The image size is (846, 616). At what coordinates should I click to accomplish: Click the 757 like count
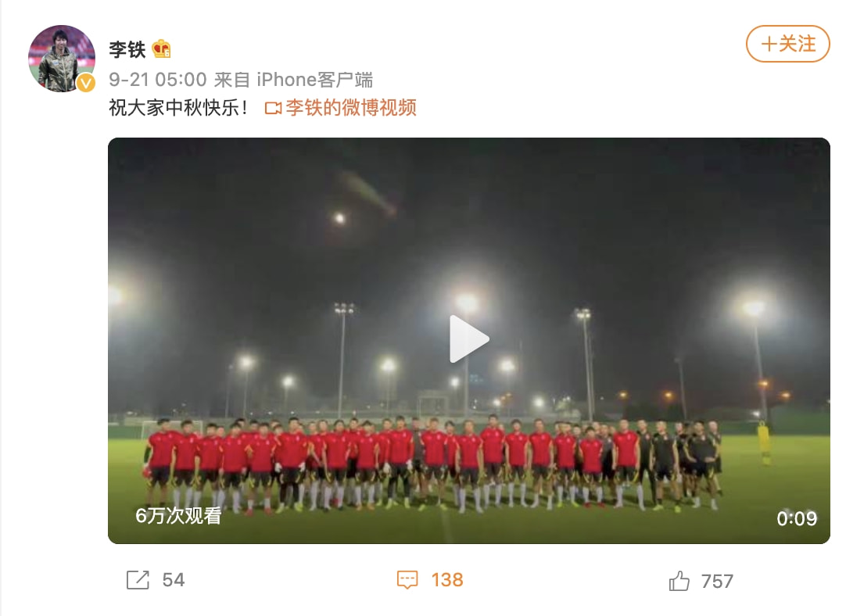point(717,581)
